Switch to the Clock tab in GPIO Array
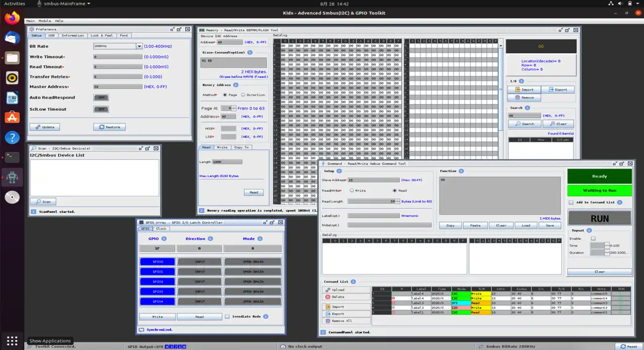 tap(161, 229)
